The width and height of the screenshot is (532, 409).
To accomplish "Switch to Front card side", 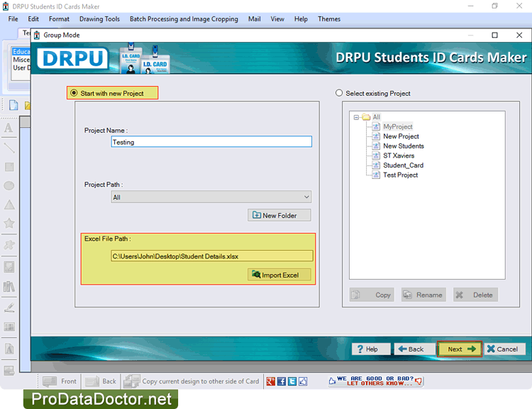I will (x=60, y=381).
